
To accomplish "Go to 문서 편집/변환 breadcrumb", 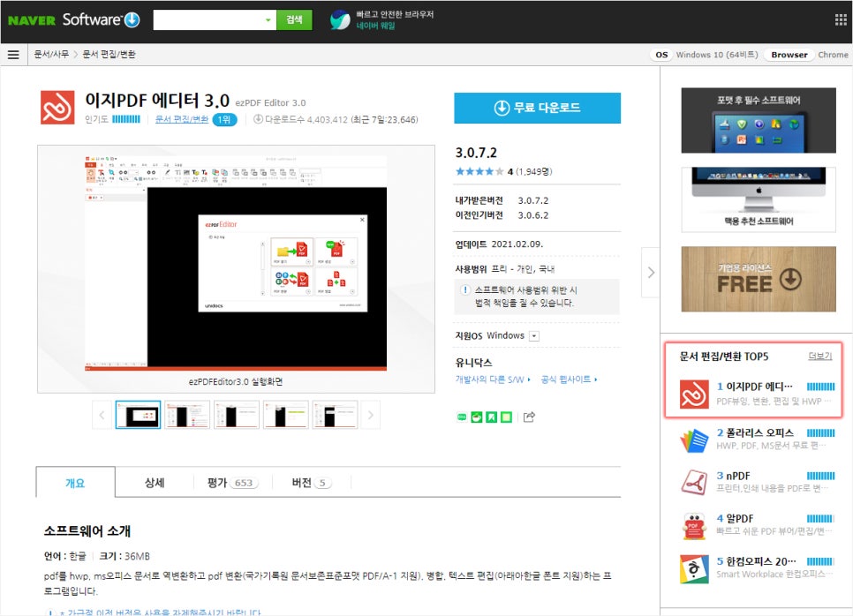I will [109, 55].
